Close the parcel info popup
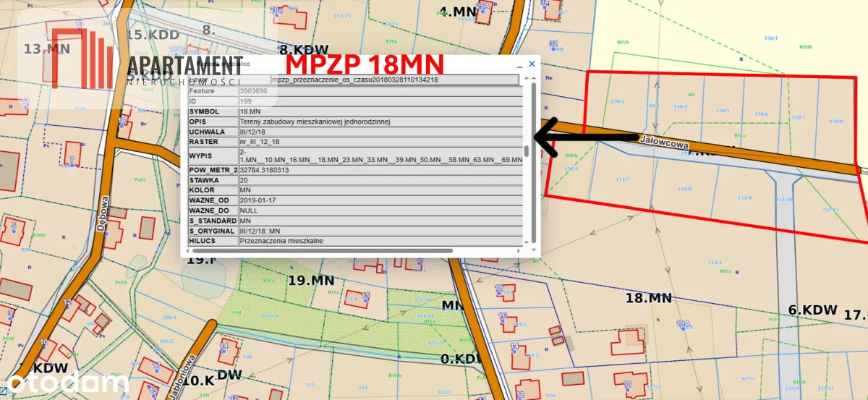 pos(532,64)
